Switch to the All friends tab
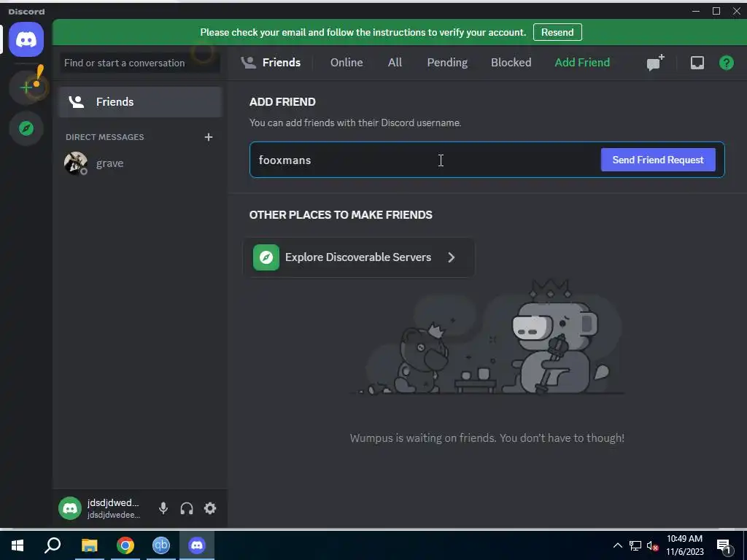747x560 pixels. click(395, 63)
